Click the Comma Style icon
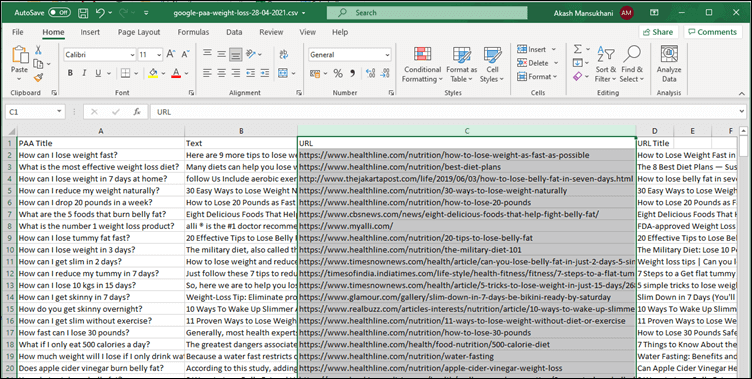Screen dimensions: 752x379 (352, 73)
